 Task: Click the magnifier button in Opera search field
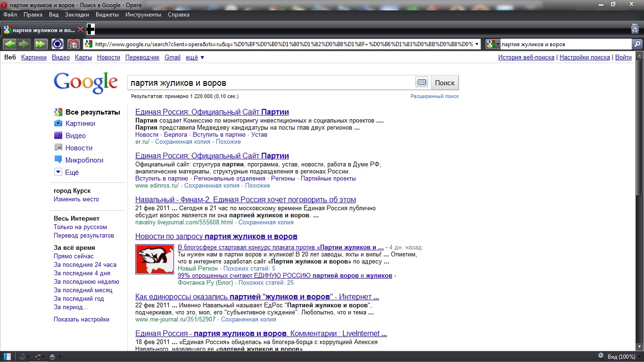637,44
